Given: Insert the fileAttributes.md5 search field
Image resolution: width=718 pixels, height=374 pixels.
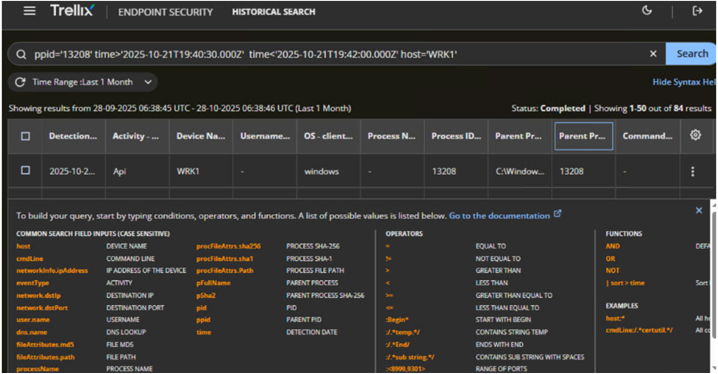Looking at the screenshot, I should point(45,344).
